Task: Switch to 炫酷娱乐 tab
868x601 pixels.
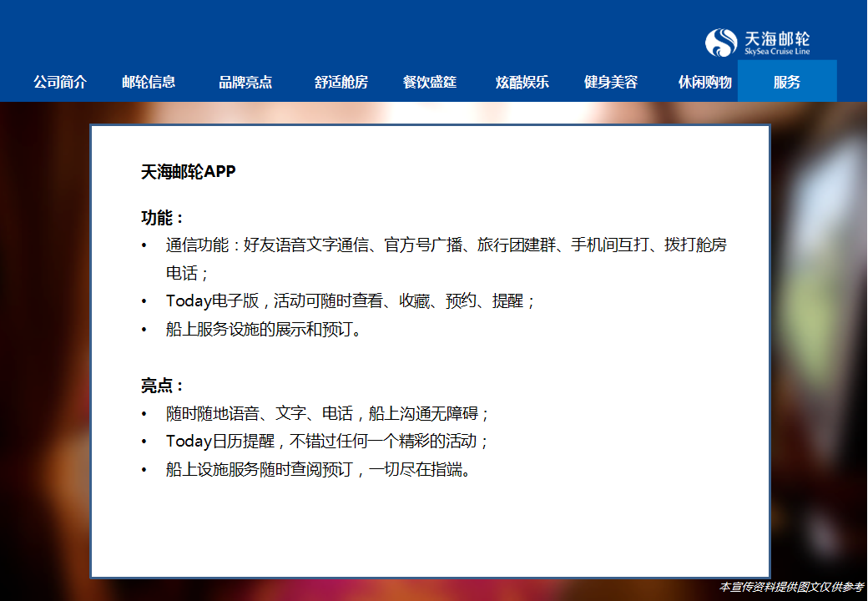Action: coord(522,82)
